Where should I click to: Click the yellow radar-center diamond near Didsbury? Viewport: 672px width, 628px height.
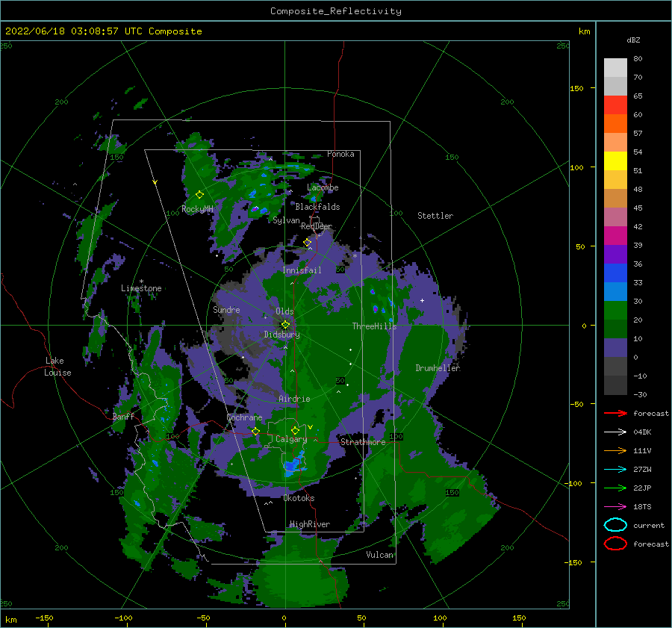click(285, 325)
